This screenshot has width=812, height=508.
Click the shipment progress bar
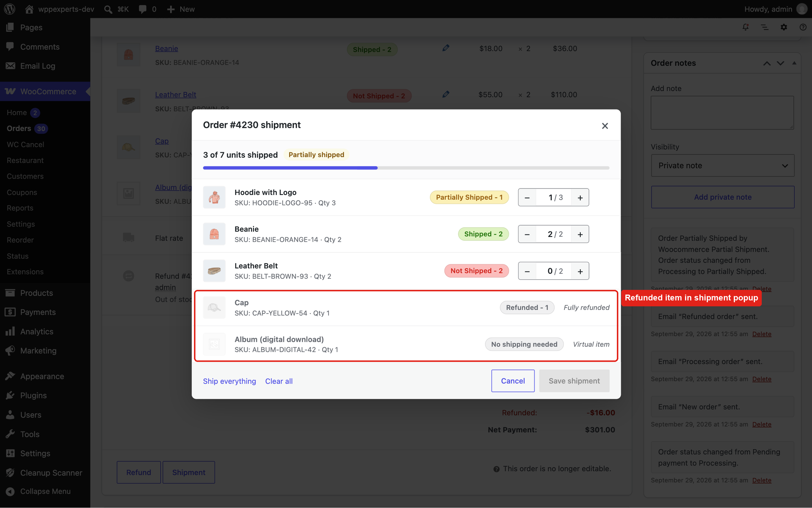(x=406, y=168)
